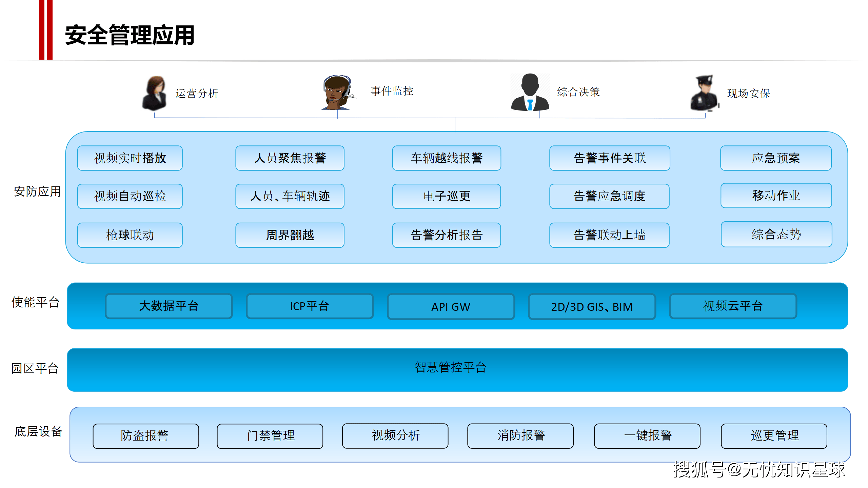Switch to the 安防应用 section label
The height and width of the screenshot is (488, 868).
click(x=37, y=192)
